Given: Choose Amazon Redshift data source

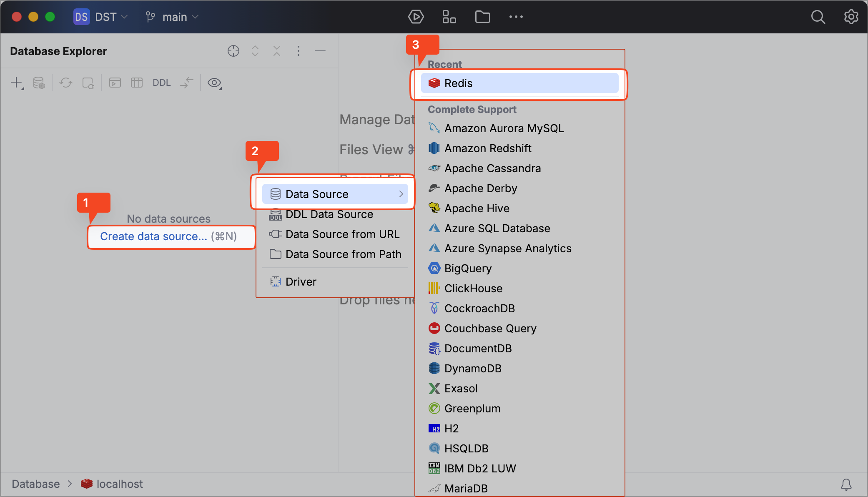Looking at the screenshot, I should pos(519,148).
